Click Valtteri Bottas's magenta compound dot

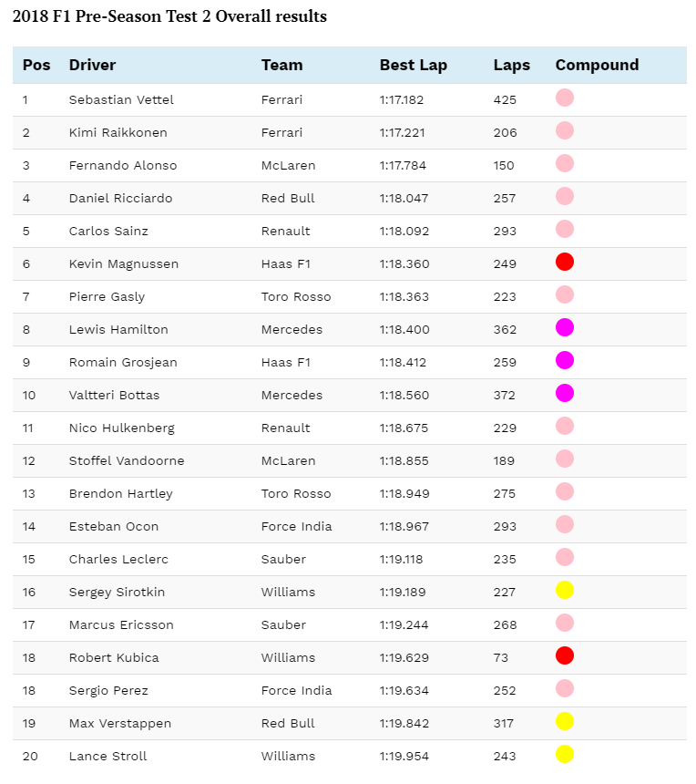(x=565, y=393)
